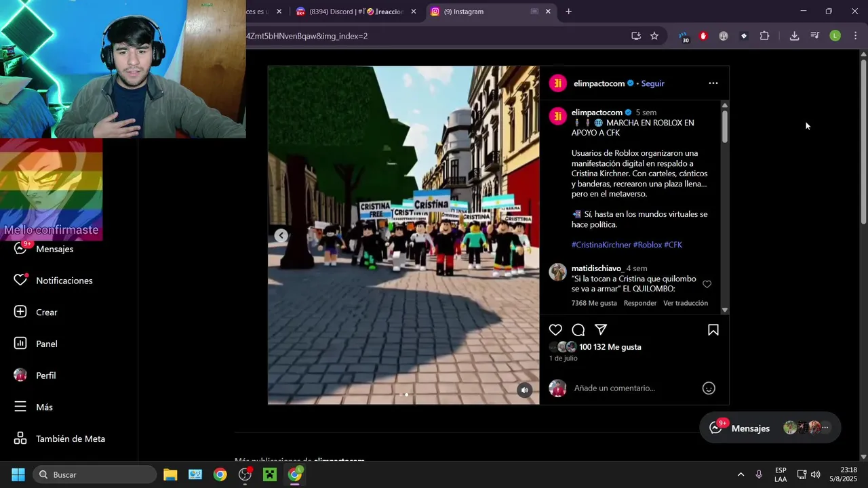This screenshot has height=488, width=868.
Task: Bookmark this page with the star icon
Action: 654,36
